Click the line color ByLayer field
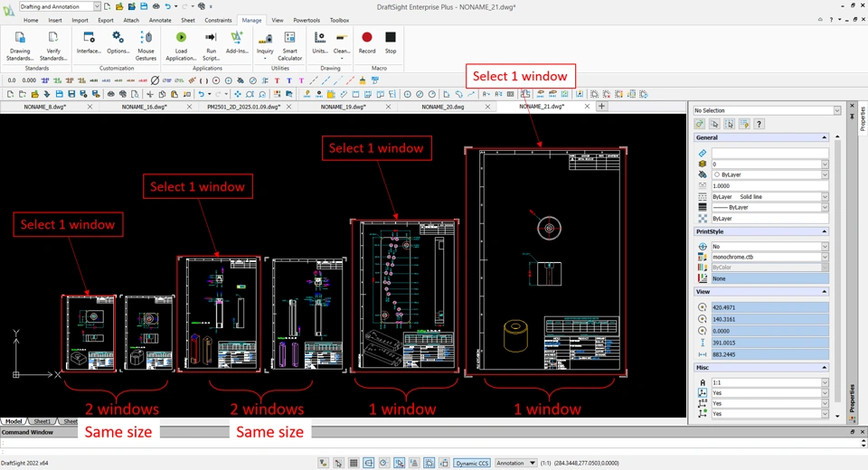 pyautogui.click(x=769, y=174)
